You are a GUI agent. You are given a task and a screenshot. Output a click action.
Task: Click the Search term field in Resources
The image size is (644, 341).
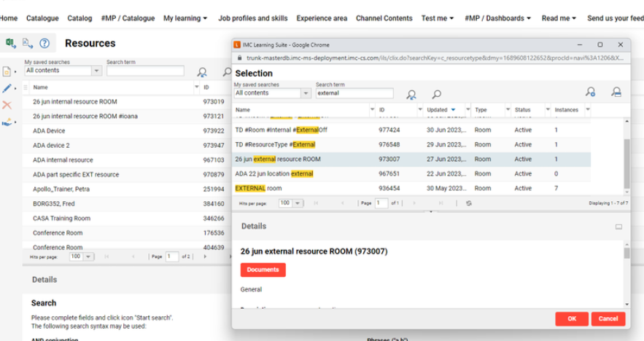click(145, 71)
